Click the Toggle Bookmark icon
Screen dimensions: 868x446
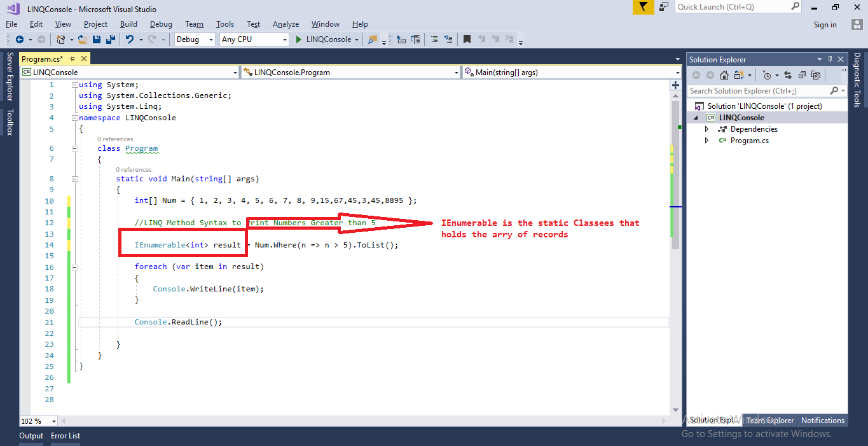point(467,39)
